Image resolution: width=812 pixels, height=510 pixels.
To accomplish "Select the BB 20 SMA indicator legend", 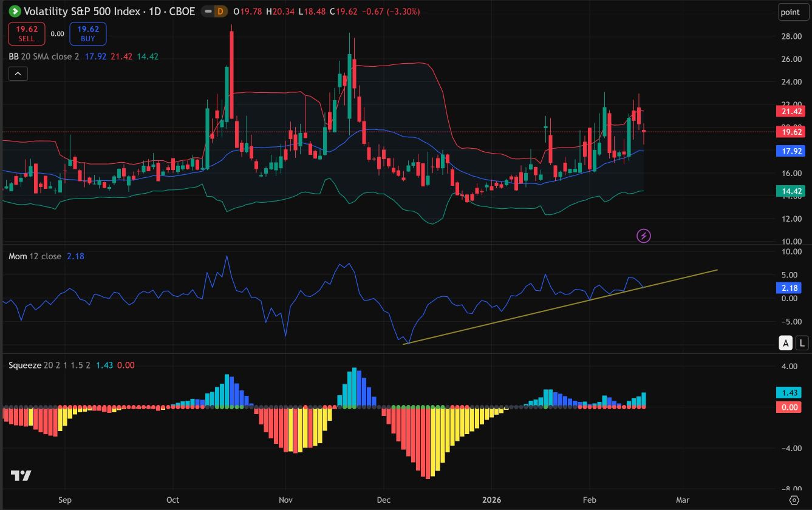I will click(44, 56).
